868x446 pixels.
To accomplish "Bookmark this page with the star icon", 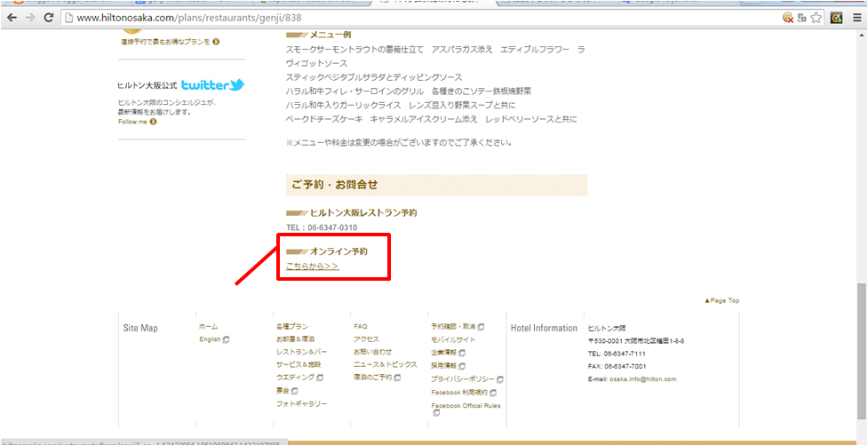I will [x=817, y=18].
